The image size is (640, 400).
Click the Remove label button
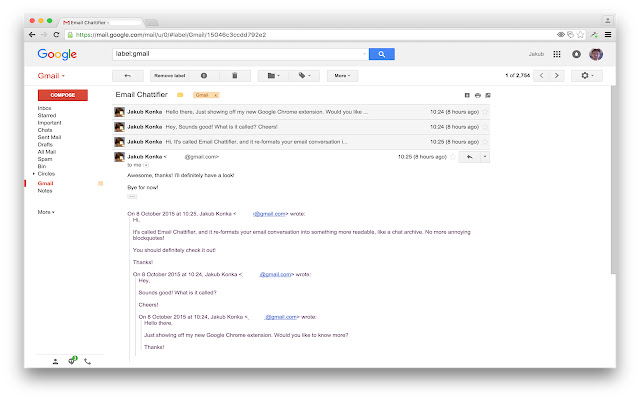click(169, 76)
